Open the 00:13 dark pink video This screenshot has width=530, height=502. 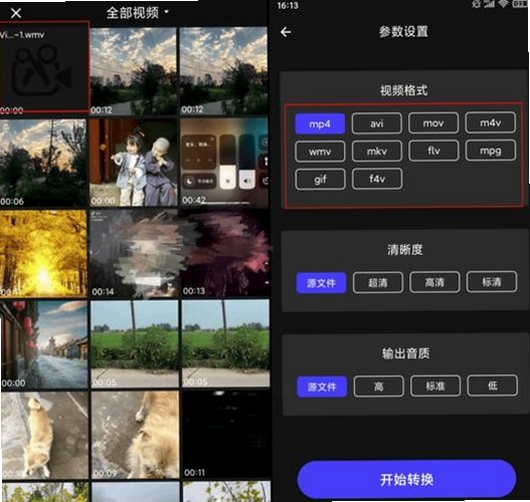coord(225,253)
